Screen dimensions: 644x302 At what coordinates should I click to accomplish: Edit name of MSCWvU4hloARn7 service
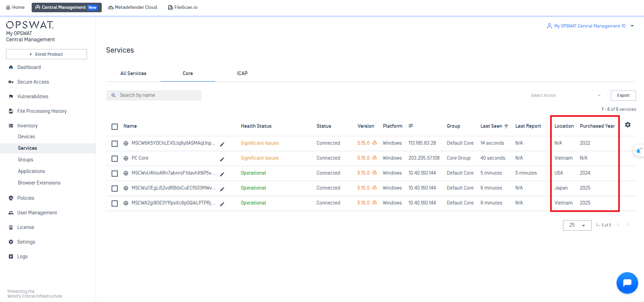(222, 174)
